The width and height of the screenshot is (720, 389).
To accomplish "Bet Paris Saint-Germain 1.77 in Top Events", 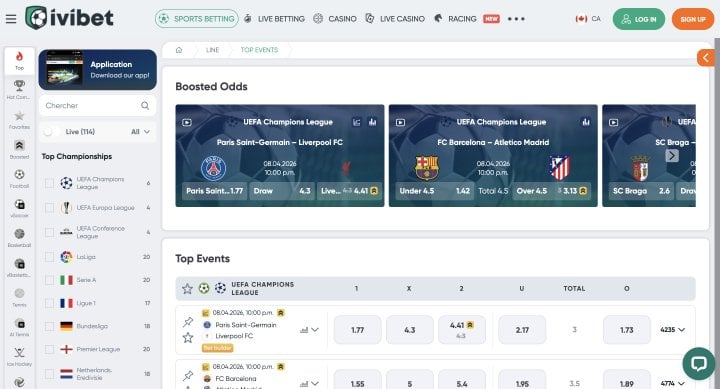I will pyautogui.click(x=357, y=330).
